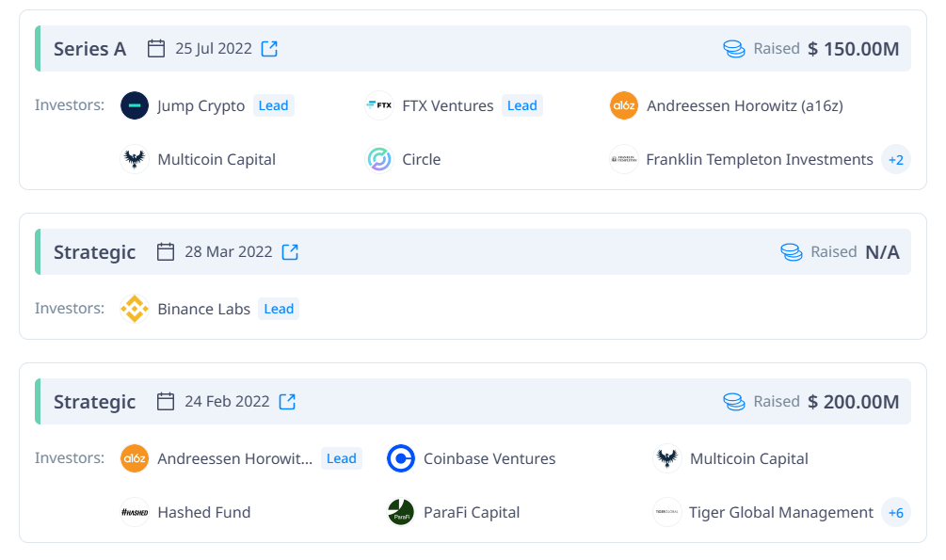Click the Coinbase Ventures logo icon
The height and width of the screenshot is (560, 946).
401,458
